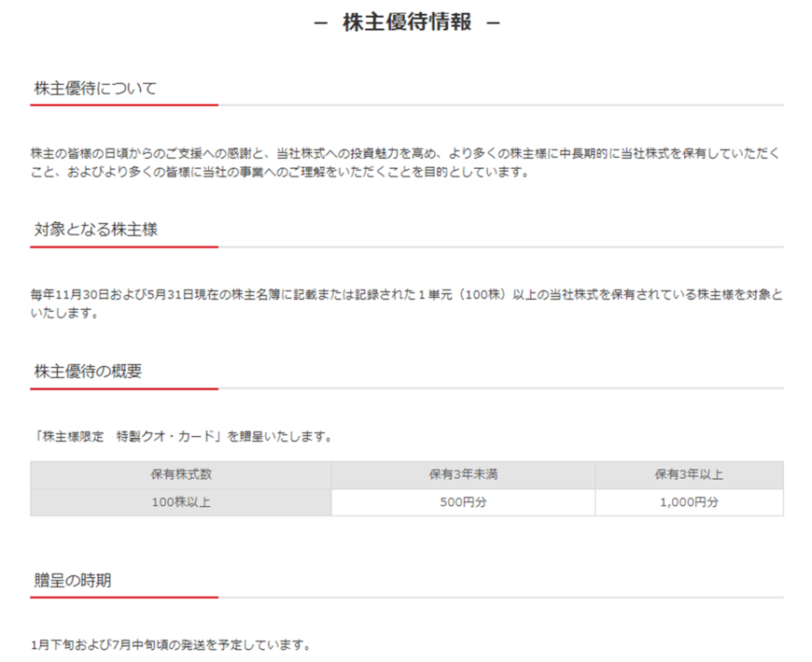The width and height of the screenshot is (812, 662).
Task: Select the 株主優待について section heading
Action: pyautogui.click(x=94, y=88)
